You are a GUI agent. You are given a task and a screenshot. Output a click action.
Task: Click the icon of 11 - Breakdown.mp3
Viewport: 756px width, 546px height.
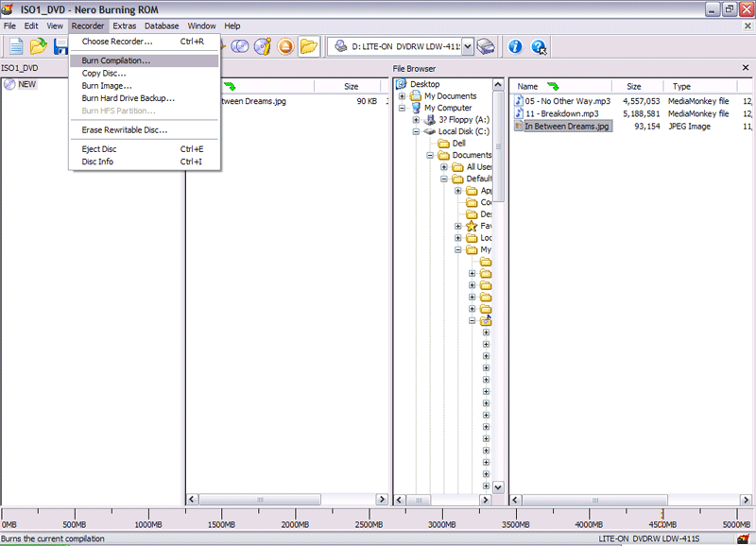click(519, 113)
